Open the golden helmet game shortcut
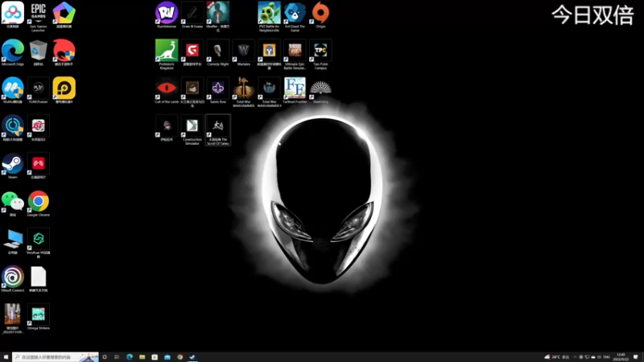 269,54
